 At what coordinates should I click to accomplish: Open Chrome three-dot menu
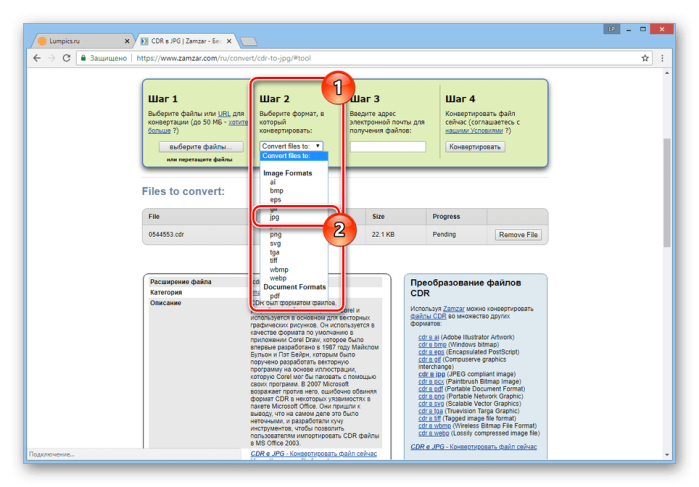point(662,58)
